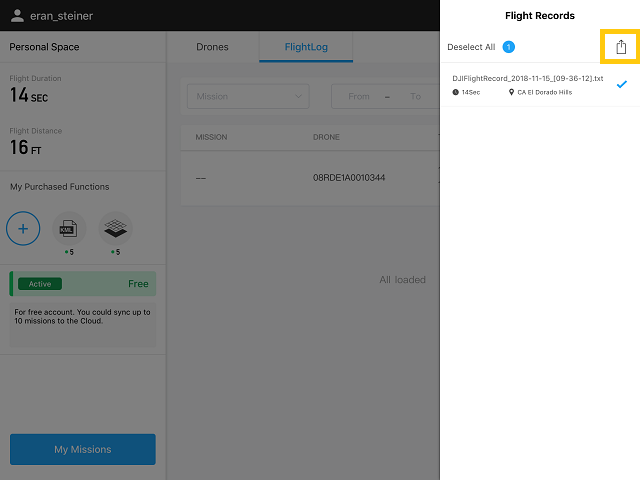Click the user profile icon beside eran_steiner
The width and height of the screenshot is (640, 480).
(17, 16)
